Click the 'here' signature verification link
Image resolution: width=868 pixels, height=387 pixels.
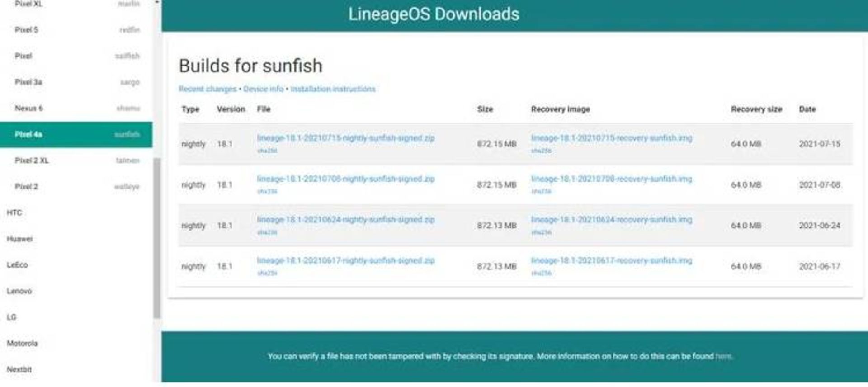723,357
